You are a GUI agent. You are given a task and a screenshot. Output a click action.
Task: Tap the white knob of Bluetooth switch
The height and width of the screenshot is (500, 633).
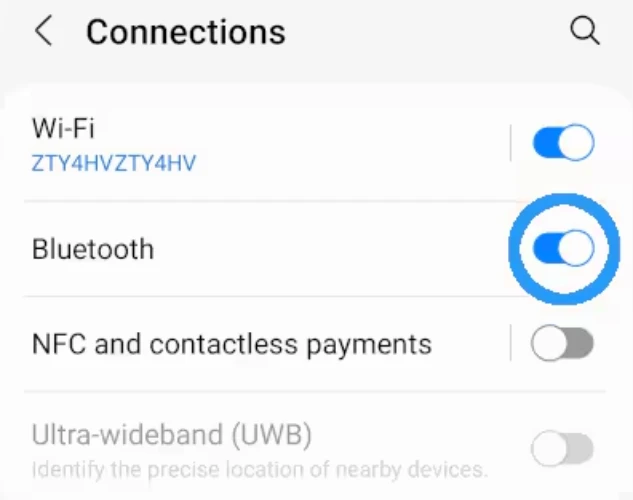pos(576,249)
